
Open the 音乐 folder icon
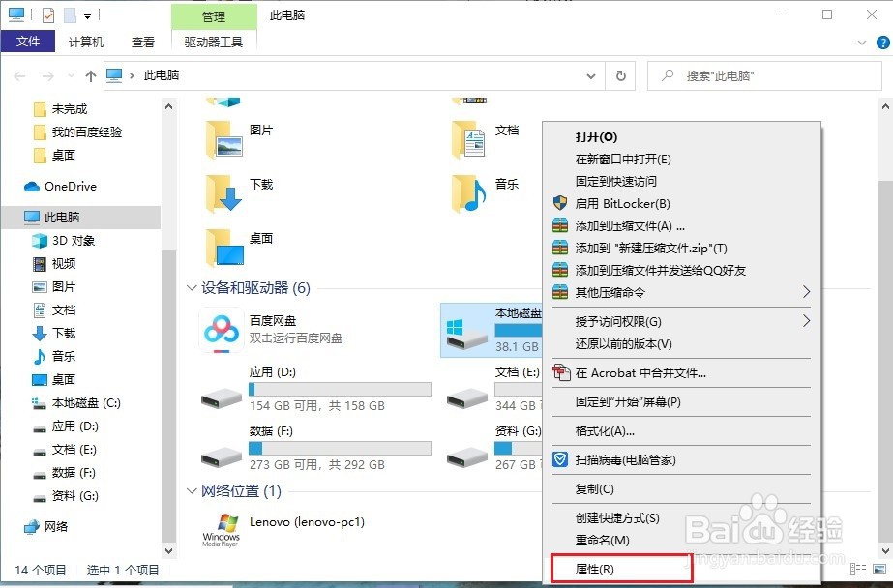[x=470, y=189]
